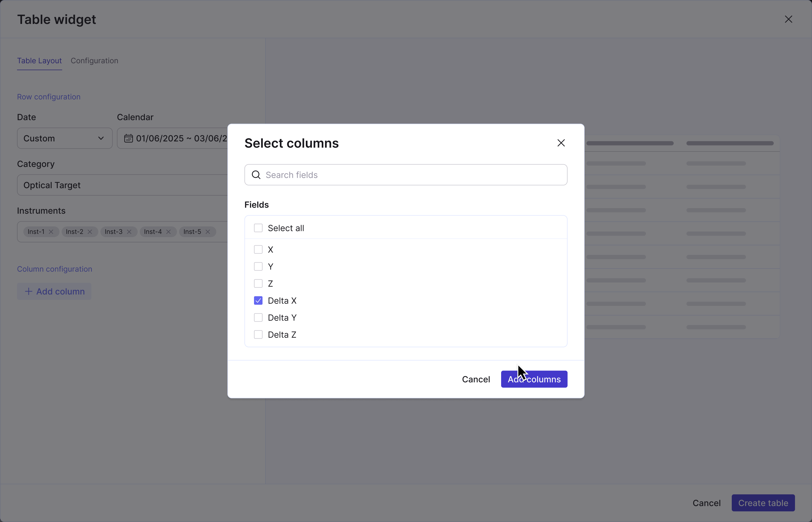Uncheck the Delta X field
Screen dimensions: 812x522
[258, 301]
